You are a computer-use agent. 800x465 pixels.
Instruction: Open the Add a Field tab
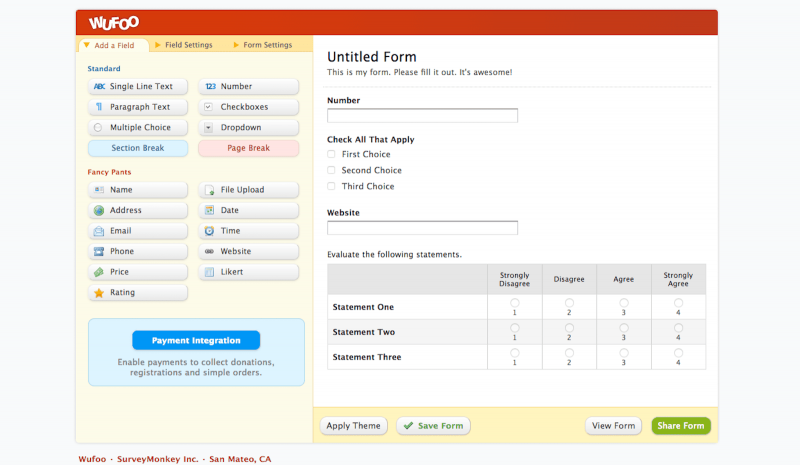pos(114,45)
